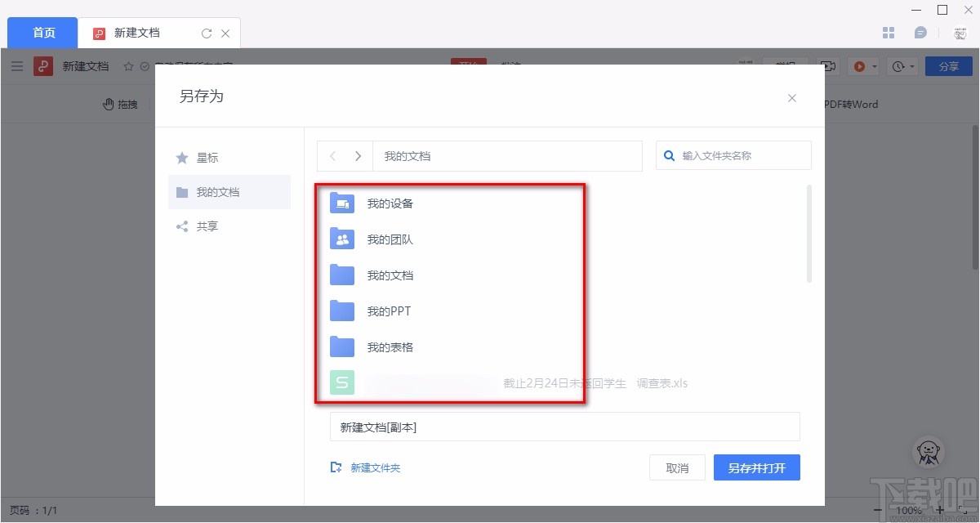Click the back arrow in the path navigation
Viewport: 980px width, 523px height.
333,156
